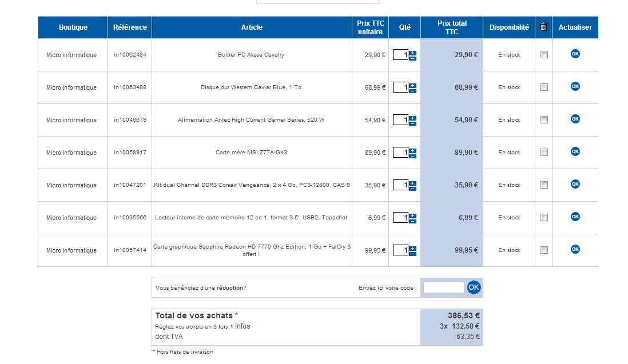Validate reduction code with OK button
The image size is (628, 364).
[474, 287]
